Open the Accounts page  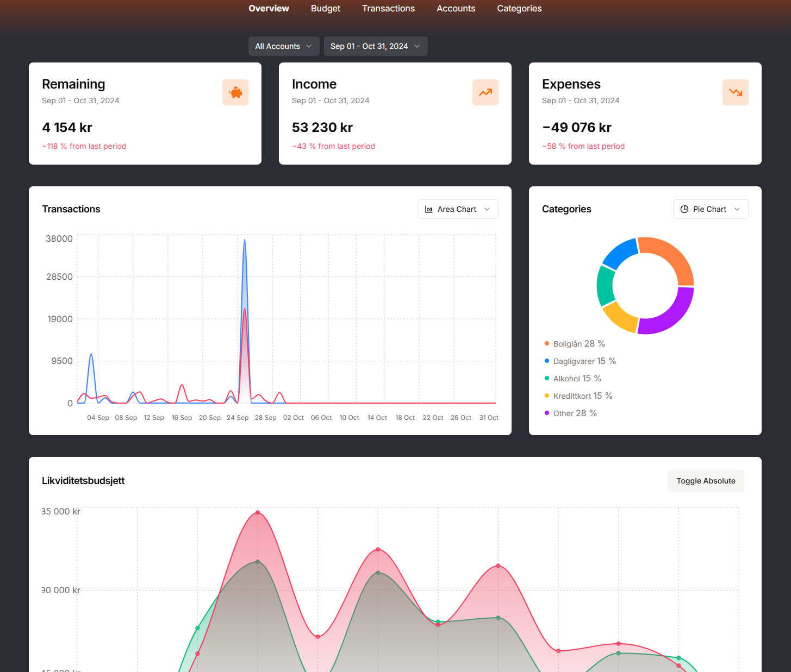pos(456,9)
